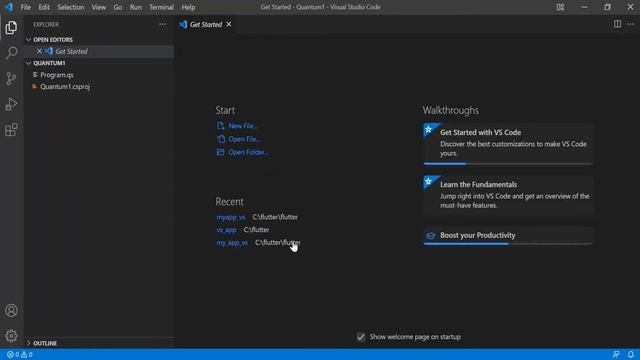Click Get Started with VS Code progress bar
640x360 pixels.
[x=508, y=164]
